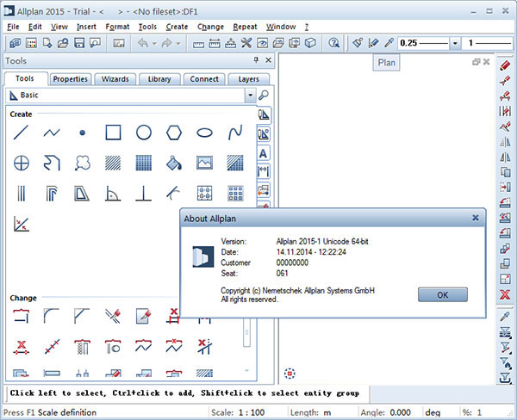
Task: Click the deg angle unit
Action: coord(433,412)
